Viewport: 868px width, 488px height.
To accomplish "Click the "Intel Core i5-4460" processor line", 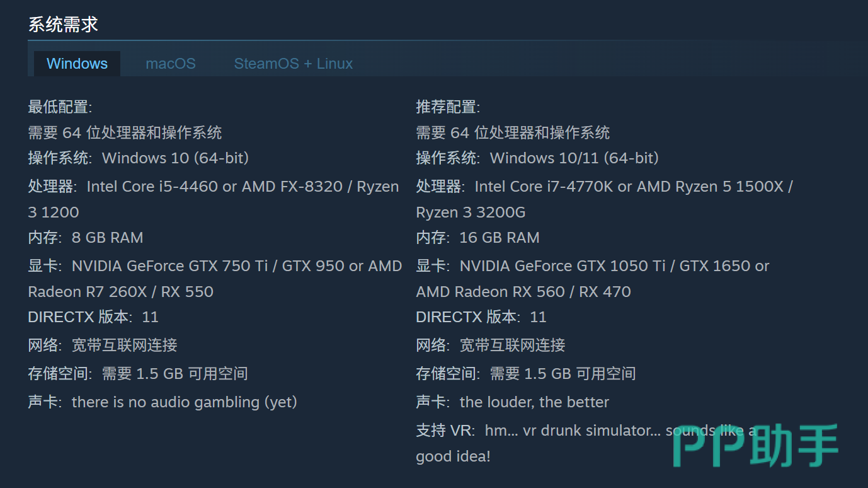I will click(x=214, y=187).
